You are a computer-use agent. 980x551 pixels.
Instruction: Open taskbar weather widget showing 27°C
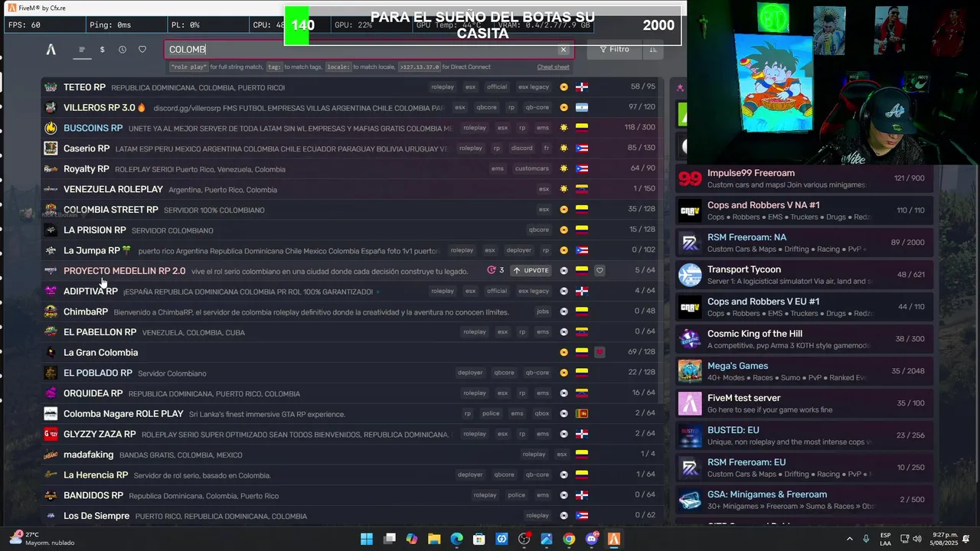[x=42, y=539]
